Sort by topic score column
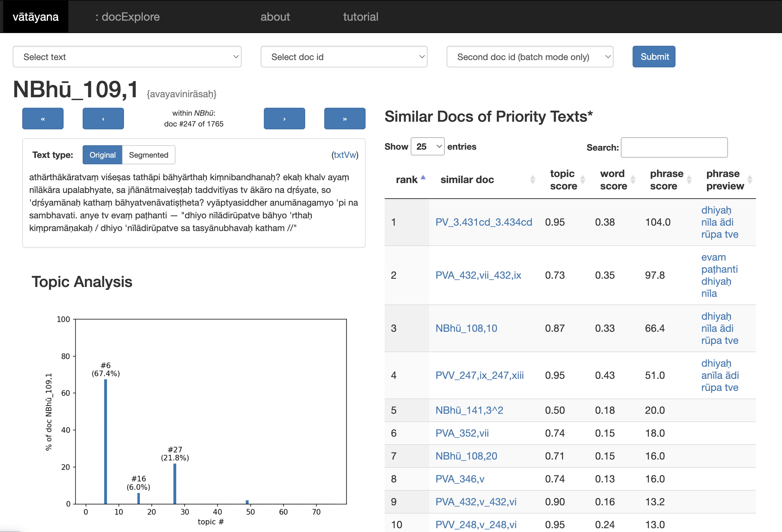Screen dimensions: 782x532 click(582, 180)
